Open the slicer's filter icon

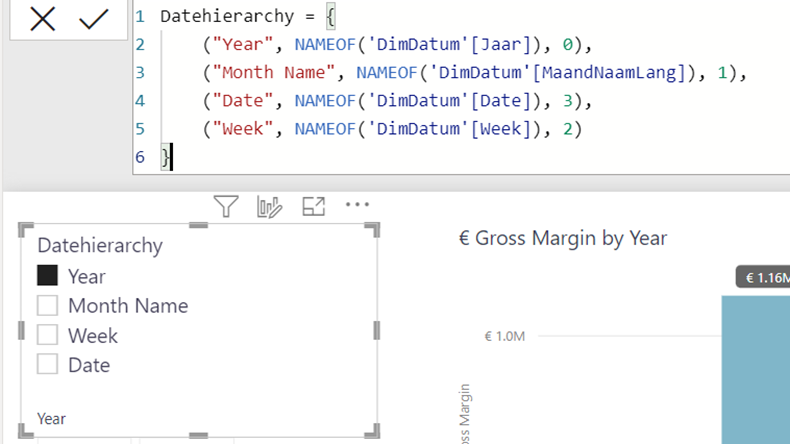tap(227, 207)
